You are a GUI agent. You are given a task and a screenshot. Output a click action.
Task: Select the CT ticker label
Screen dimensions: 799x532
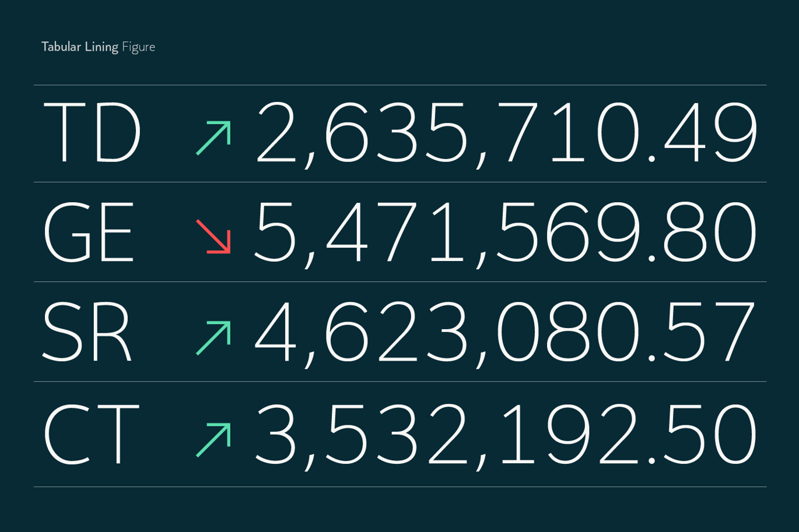tap(91, 435)
